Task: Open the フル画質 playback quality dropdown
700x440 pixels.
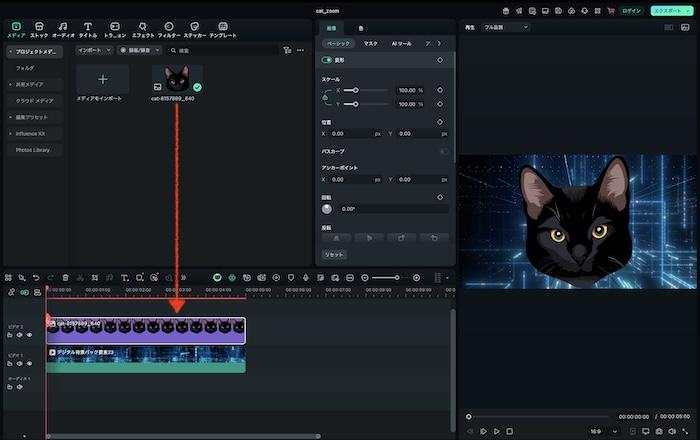Action: click(505, 27)
